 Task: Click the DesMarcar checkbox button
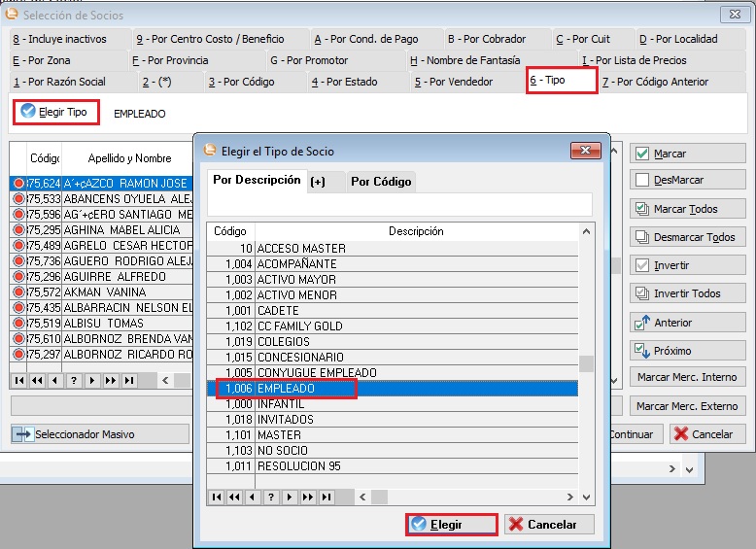point(687,180)
